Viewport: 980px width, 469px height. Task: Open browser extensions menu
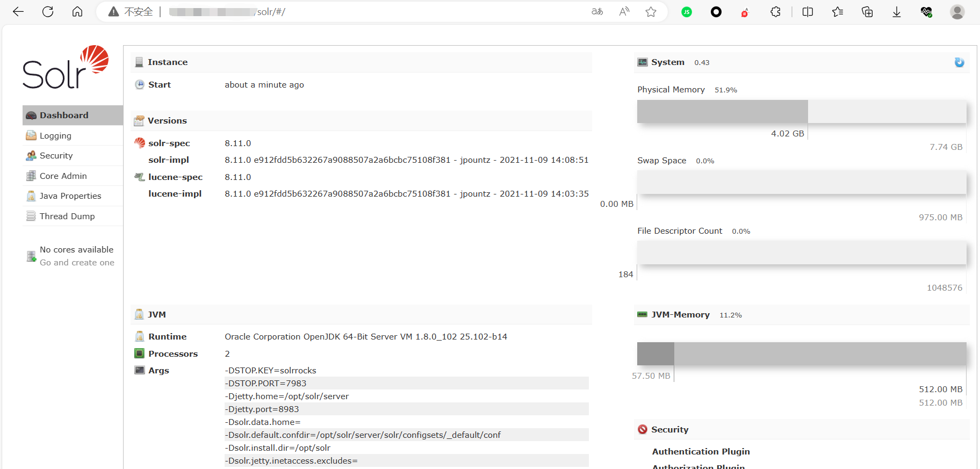point(775,12)
